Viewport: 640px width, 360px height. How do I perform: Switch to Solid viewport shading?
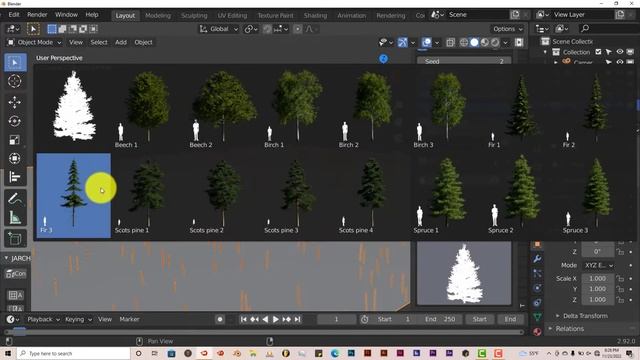click(x=474, y=42)
